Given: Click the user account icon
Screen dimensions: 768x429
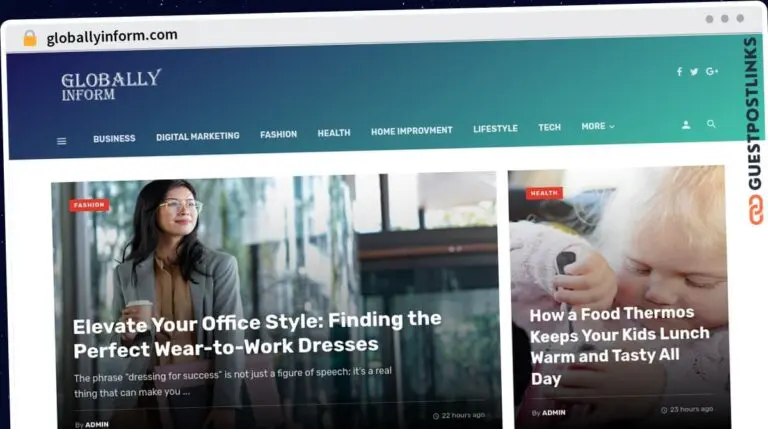Looking at the screenshot, I should 686,125.
